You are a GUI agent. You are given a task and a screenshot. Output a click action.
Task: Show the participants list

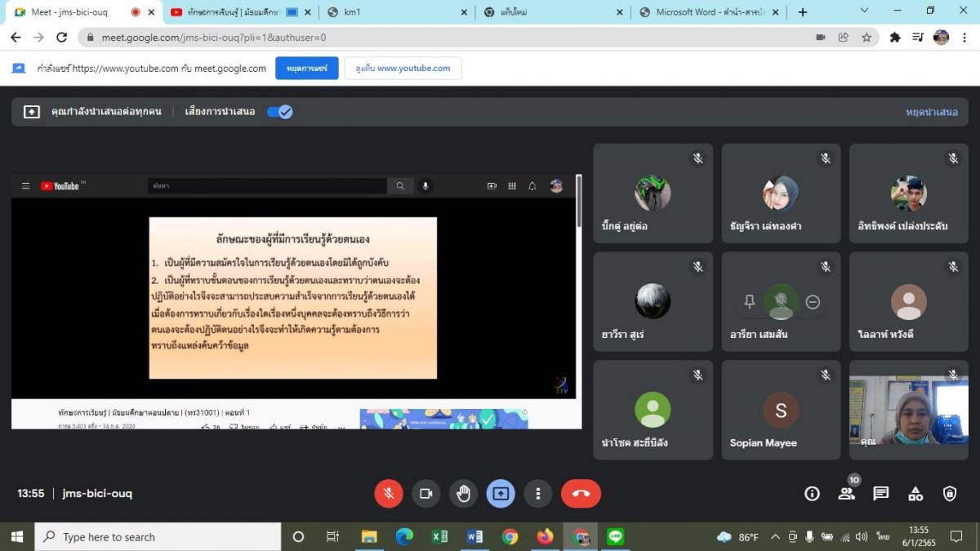pos(846,493)
